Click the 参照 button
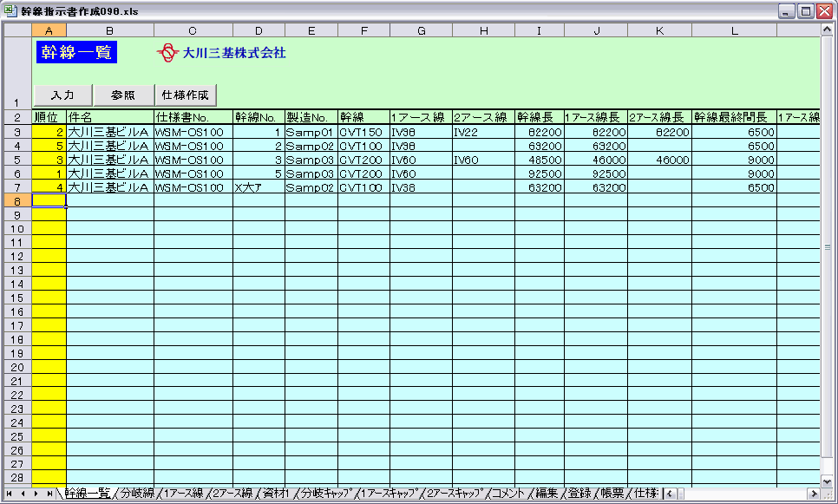Viewport: 838px width, 504px height. pos(123,95)
